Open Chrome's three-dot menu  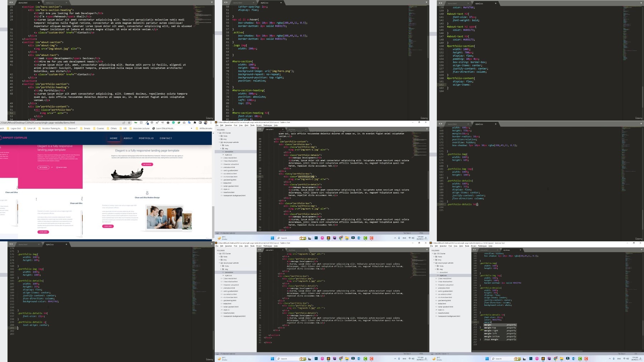tap(211, 123)
